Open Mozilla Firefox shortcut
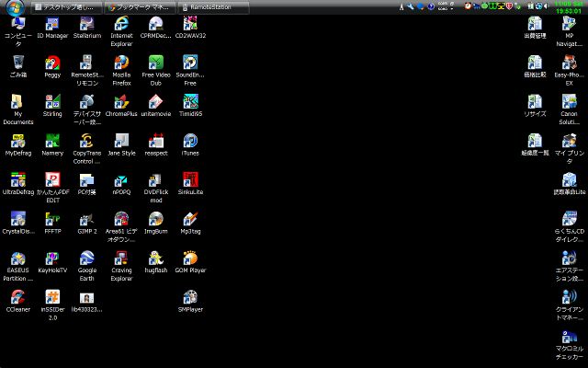Screen dimensions: 588x368 121,71
